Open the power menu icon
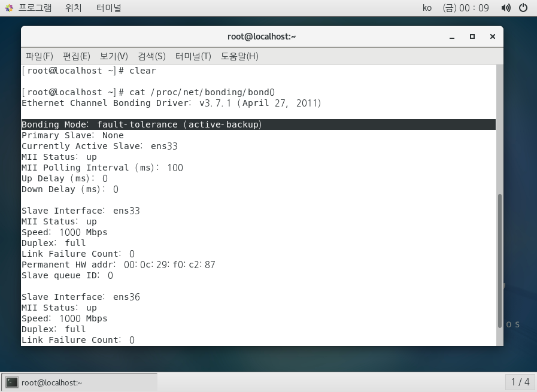This screenshot has height=392, width=537. click(x=523, y=8)
